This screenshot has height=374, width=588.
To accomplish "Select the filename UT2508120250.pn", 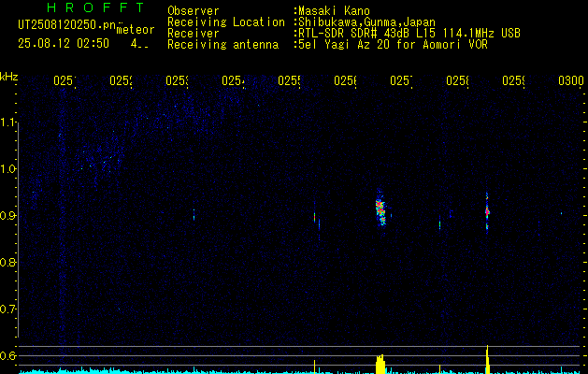I will click(x=67, y=25).
